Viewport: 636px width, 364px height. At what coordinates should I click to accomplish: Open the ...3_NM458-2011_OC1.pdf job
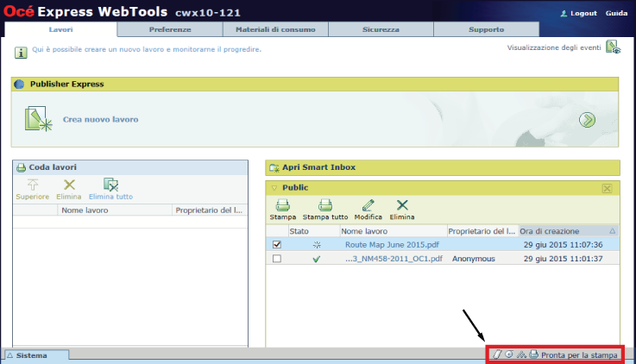coord(394,259)
